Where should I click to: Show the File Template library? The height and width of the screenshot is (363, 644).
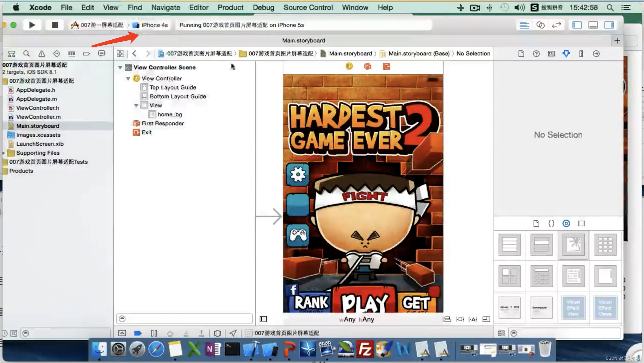pos(536,223)
